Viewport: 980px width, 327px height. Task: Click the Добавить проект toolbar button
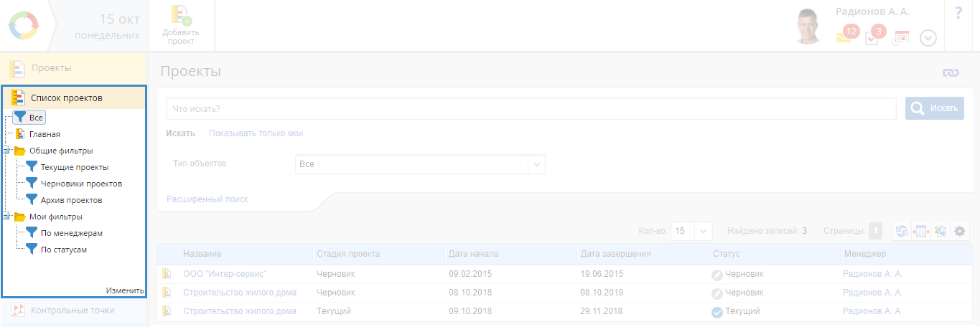[181, 26]
